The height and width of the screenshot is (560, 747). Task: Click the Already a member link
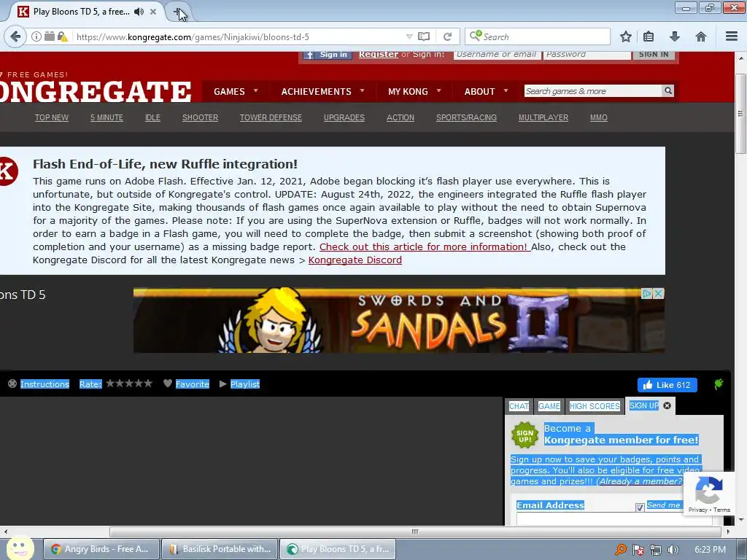(639, 481)
